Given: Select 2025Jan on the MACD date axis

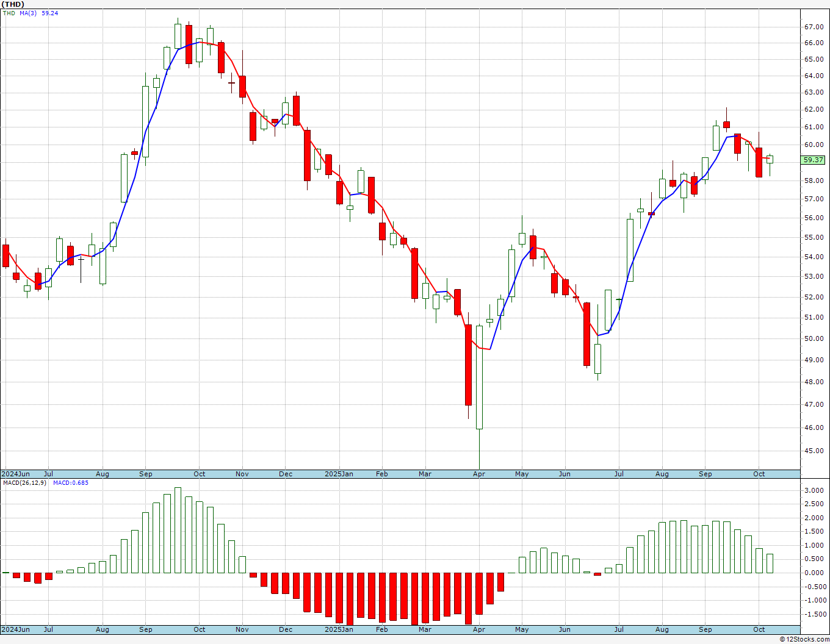Looking at the screenshot, I should (339, 629).
